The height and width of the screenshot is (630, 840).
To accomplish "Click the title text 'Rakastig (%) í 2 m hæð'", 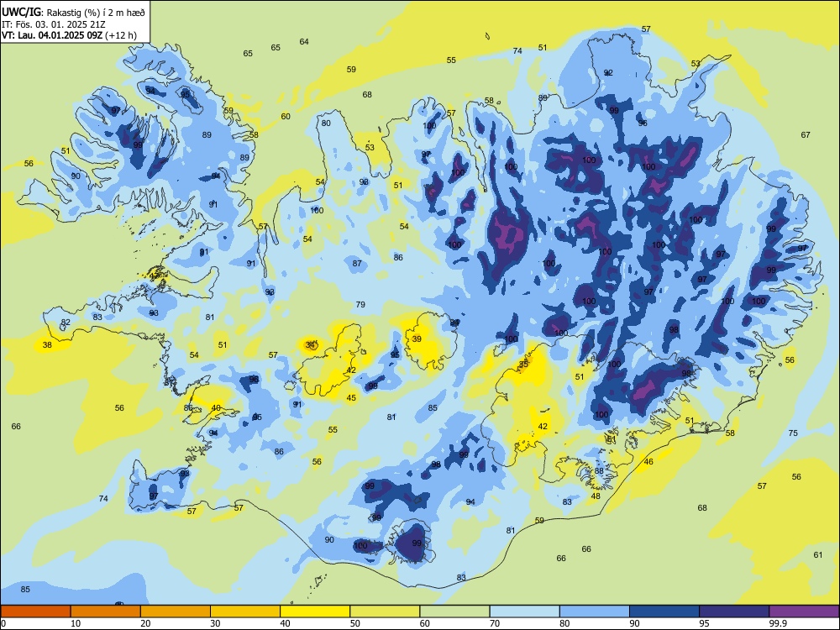I will pos(97,13).
